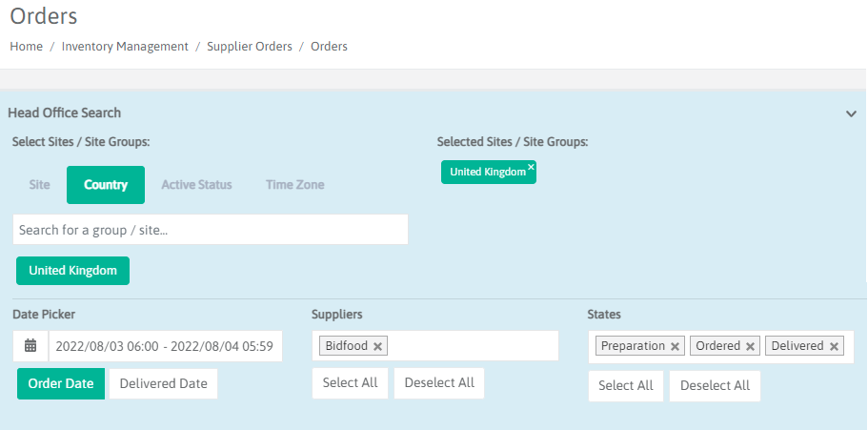Viewport: 868px width, 430px height.
Task: Select All states
Action: click(625, 386)
